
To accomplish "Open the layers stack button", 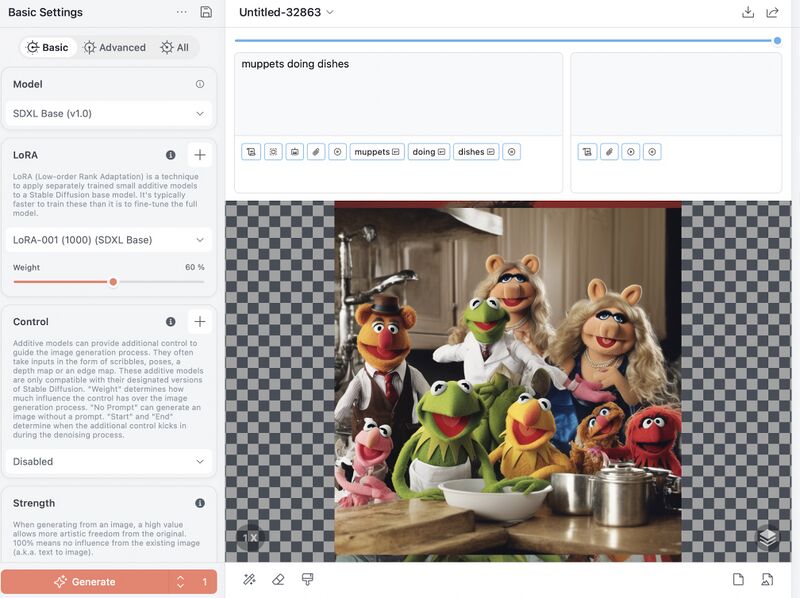I will [767, 538].
